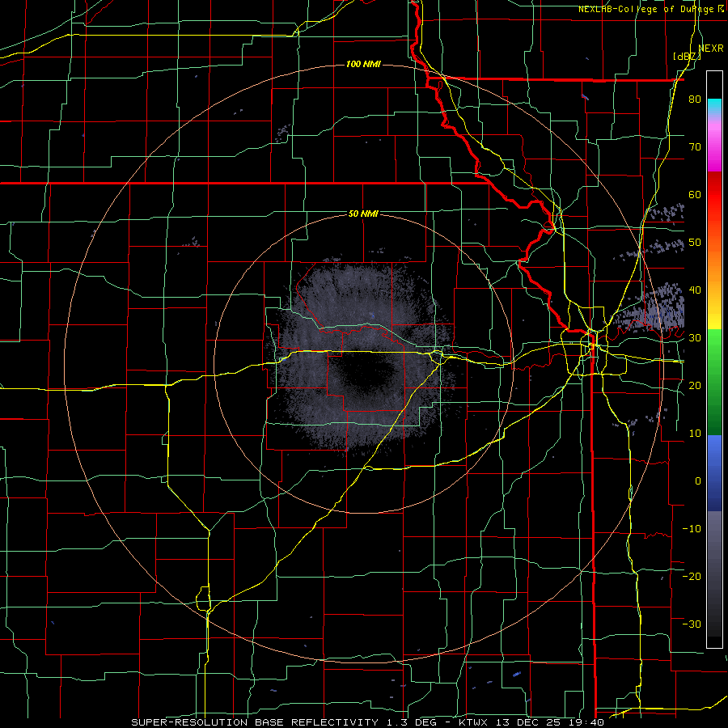This screenshot has height=728, width=728.
Task: Click the Super-Resolution Base Reflectivity caption
Action: pos(367,722)
